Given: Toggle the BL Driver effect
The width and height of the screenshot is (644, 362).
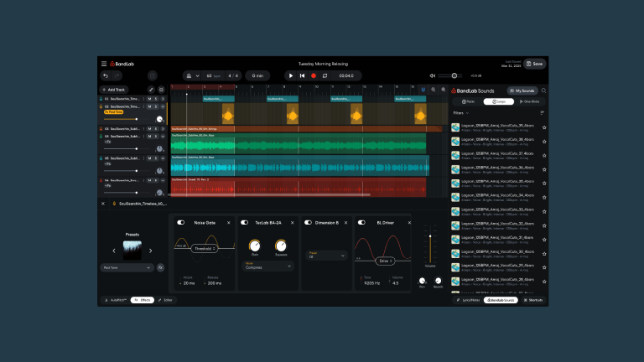Looking at the screenshot, I should pyautogui.click(x=361, y=222).
